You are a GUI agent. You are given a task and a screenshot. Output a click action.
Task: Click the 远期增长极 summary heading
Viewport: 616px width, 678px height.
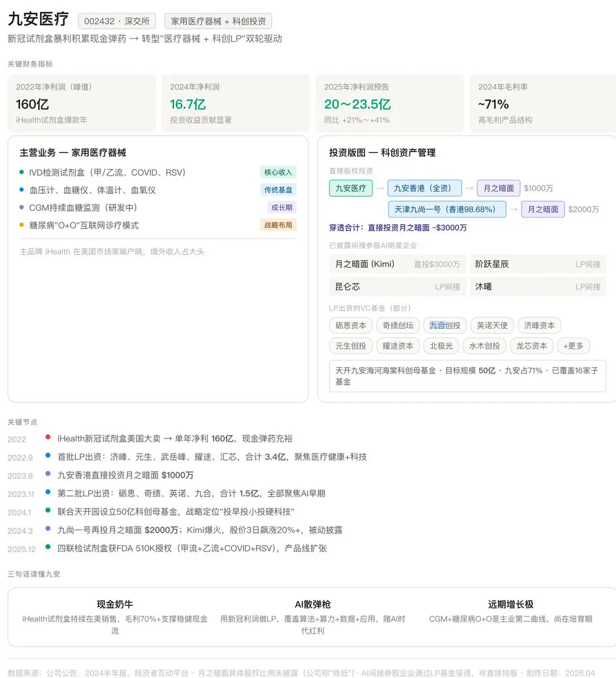pos(510,604)
